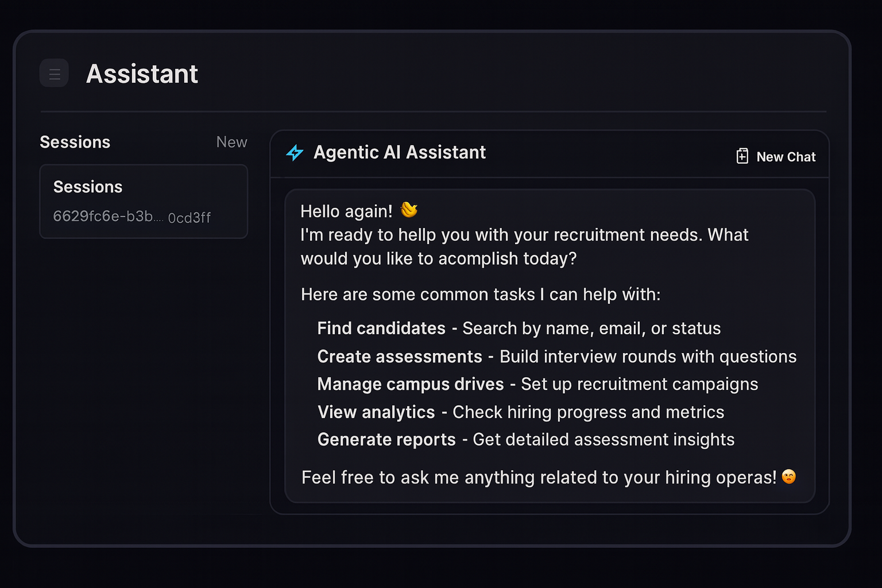Click the "Feel free to ask" line

(539, 477)
